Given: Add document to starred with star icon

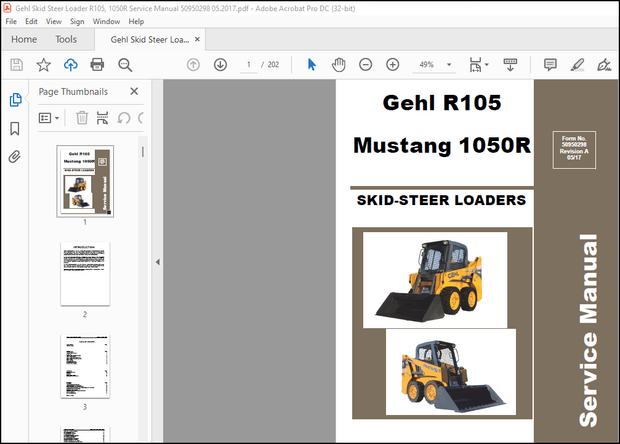Looking at the screenshot, I should tap(43, 64).
